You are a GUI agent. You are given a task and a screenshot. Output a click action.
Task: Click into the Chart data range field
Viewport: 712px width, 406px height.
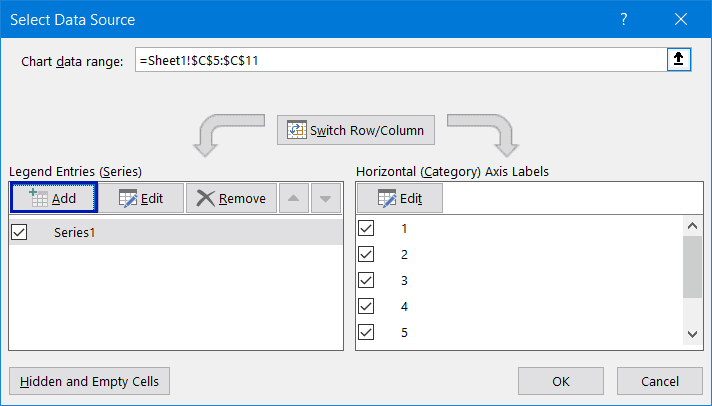coord(400,61)
